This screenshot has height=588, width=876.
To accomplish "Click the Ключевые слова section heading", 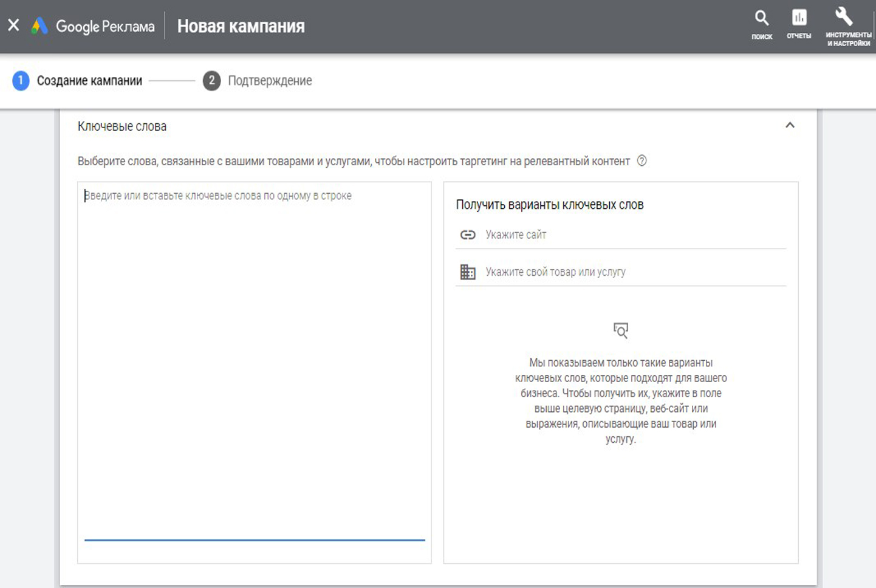I will [x=122, y=126].
